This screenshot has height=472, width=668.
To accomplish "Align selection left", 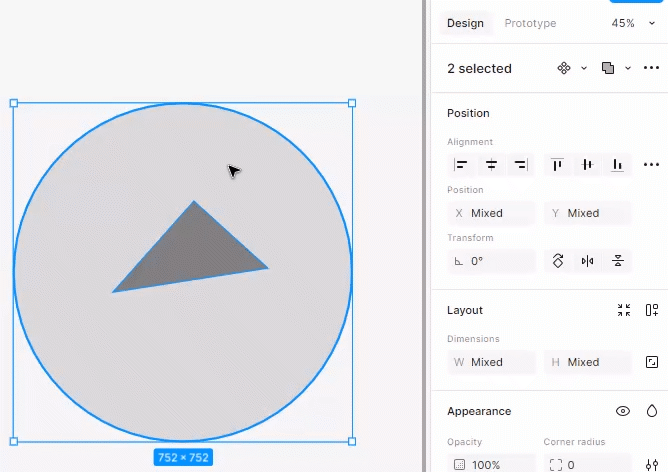I will [x=461, y=164].
